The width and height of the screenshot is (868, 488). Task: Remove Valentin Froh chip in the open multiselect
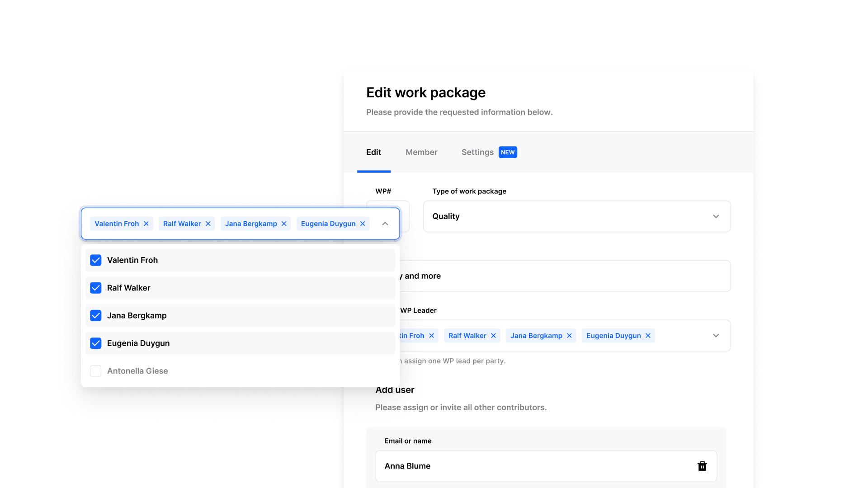tap(146, 224)
